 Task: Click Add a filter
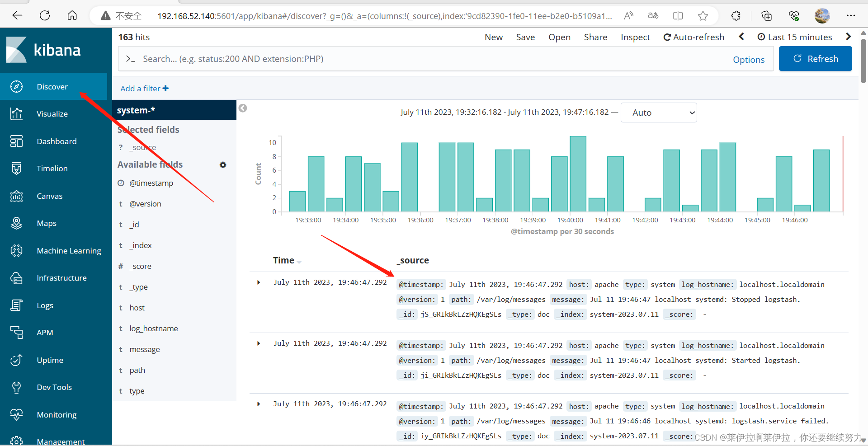coord(144,89)
